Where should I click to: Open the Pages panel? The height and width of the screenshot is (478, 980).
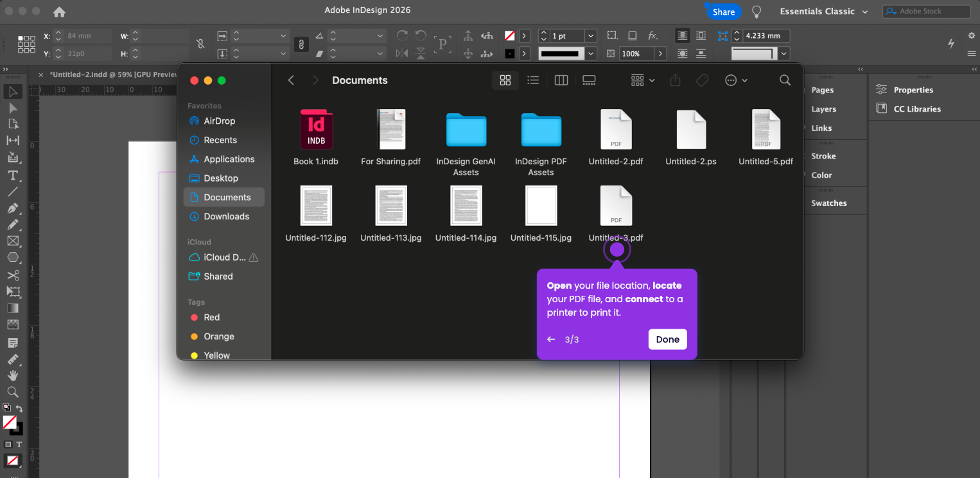(x=822, y=90)
